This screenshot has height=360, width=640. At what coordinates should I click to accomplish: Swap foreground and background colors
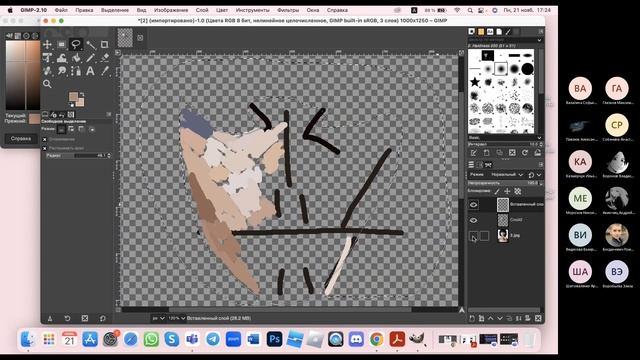click(x=82, y=94)
